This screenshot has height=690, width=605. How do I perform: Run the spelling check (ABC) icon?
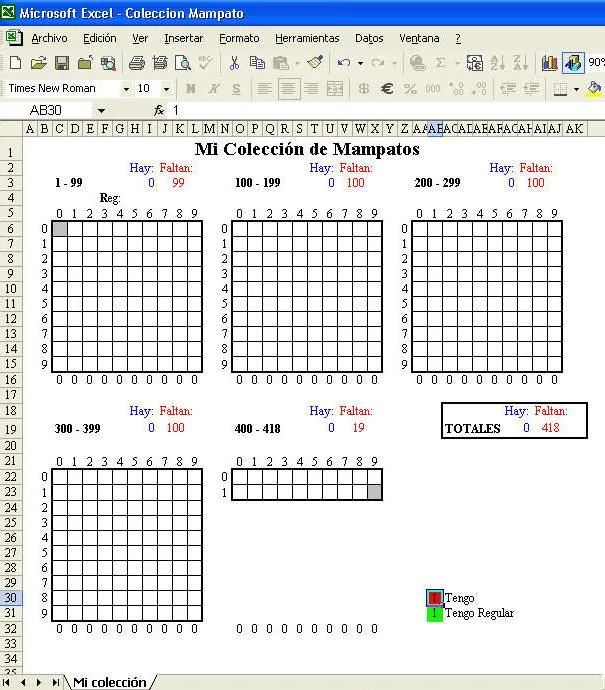click(x=205, y=63)
